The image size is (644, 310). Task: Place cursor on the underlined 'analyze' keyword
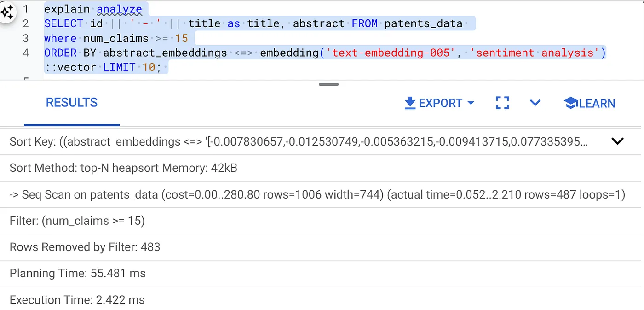point(119,9)
